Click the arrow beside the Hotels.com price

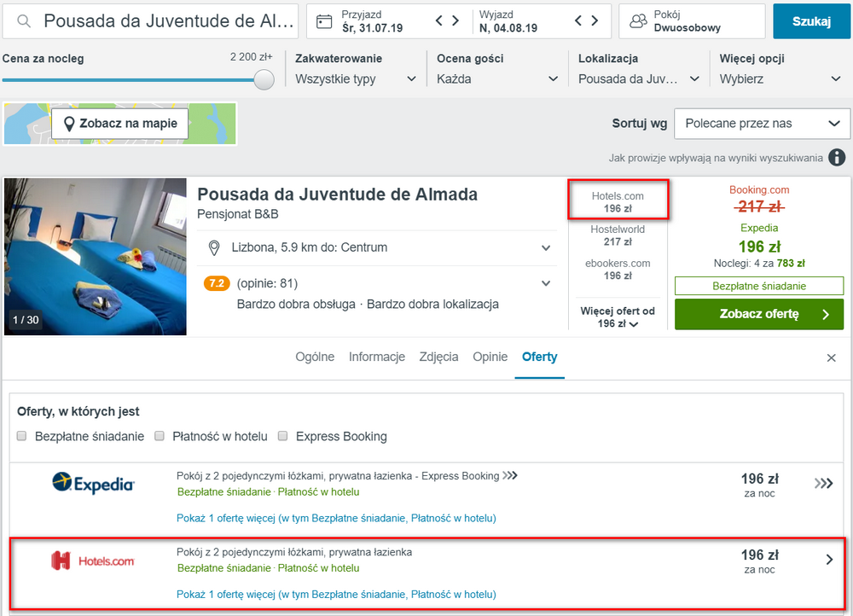click(x=829, y=560)
